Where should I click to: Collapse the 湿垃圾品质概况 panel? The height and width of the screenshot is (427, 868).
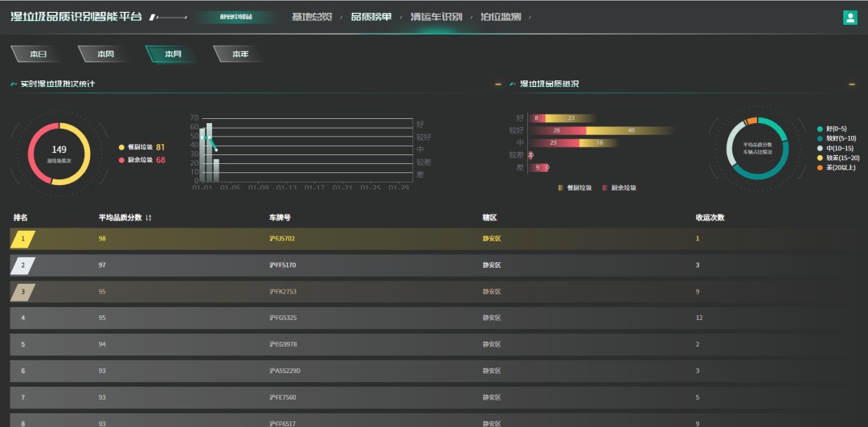tap(852, 84)
